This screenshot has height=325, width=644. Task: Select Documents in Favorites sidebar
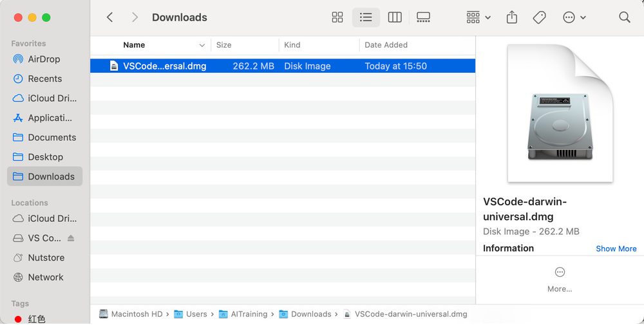[x=52, y=137]
